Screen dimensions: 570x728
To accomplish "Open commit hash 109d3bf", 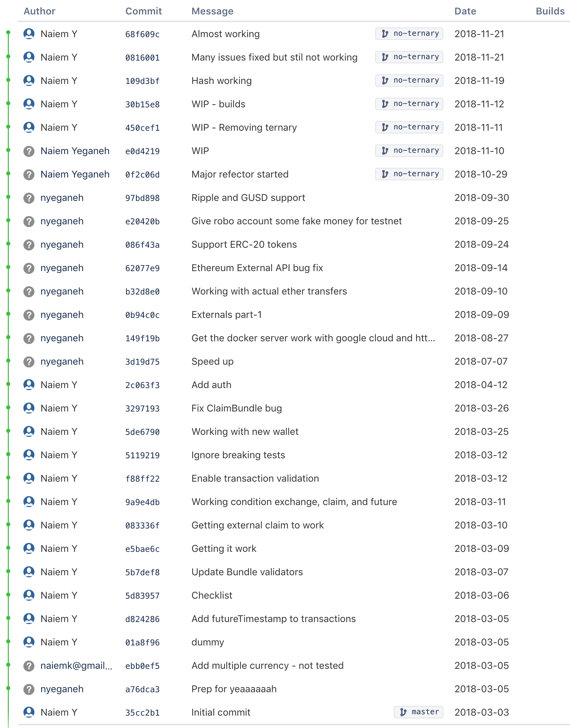I will (x=142, y=81).
